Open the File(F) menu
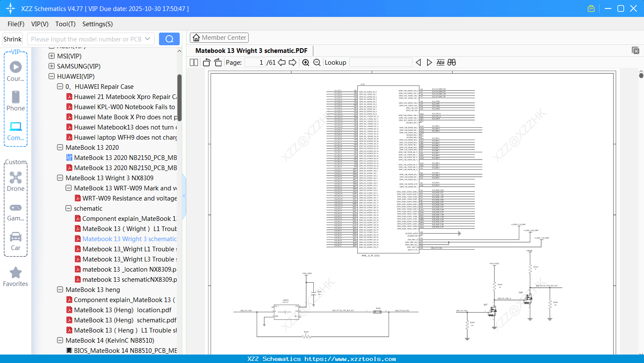The height and width of the screenshot is (363, 644). tap(16, 24)
